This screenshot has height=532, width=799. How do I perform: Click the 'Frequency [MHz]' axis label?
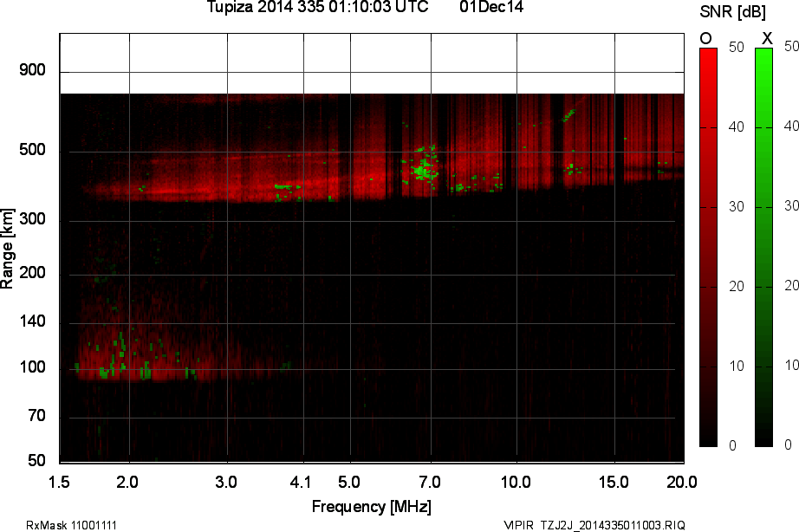point(372,506)
